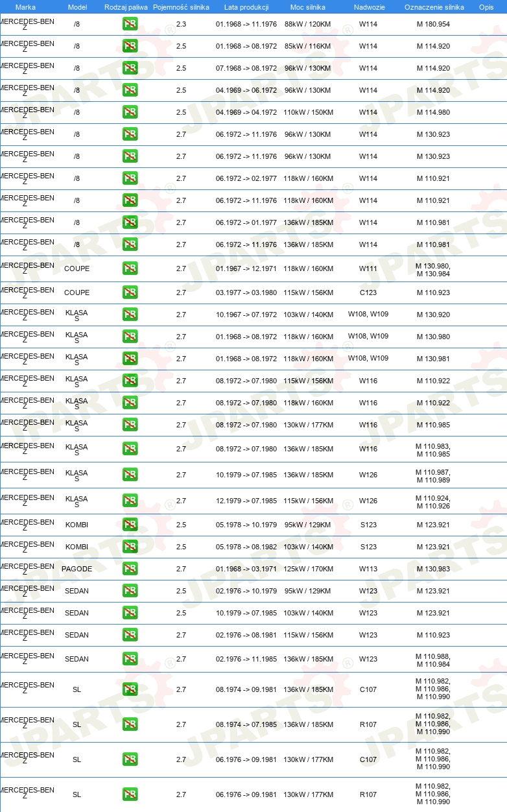Select the power value 125kW / 170KM
Viewport: 507px width, 812px height.
coord(308,569)
